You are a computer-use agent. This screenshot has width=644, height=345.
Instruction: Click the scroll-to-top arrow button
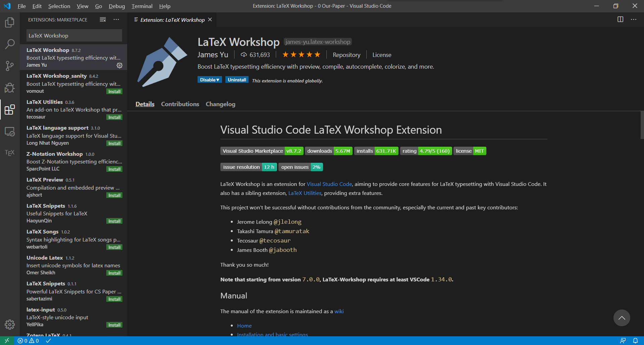point(622,318)
